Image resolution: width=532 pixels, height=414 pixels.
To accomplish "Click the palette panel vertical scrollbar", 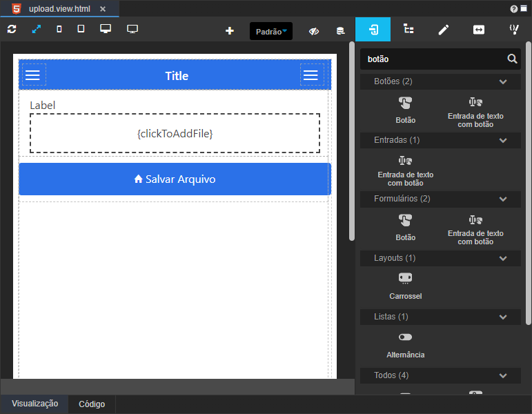I will coord(529,184).
